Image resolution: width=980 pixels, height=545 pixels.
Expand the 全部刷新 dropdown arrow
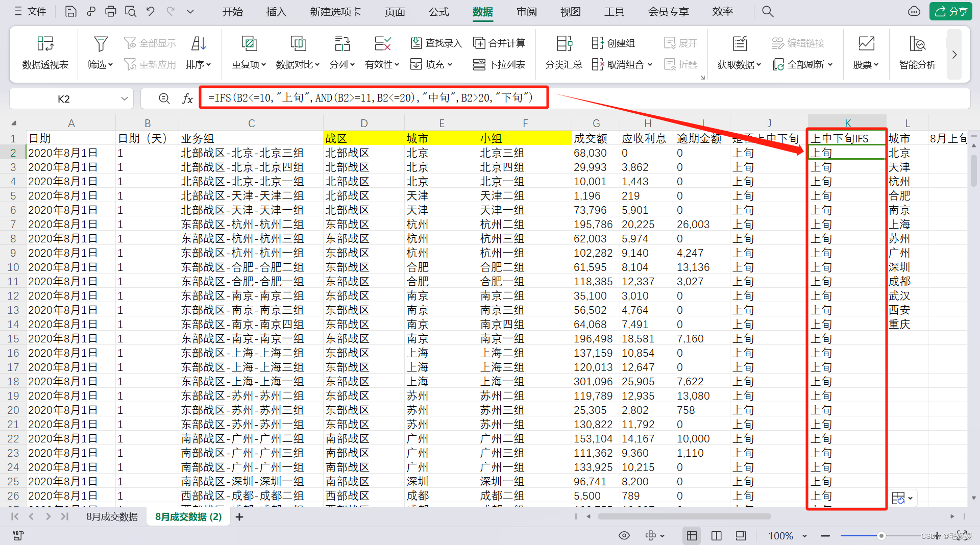(x=830, y=65)
